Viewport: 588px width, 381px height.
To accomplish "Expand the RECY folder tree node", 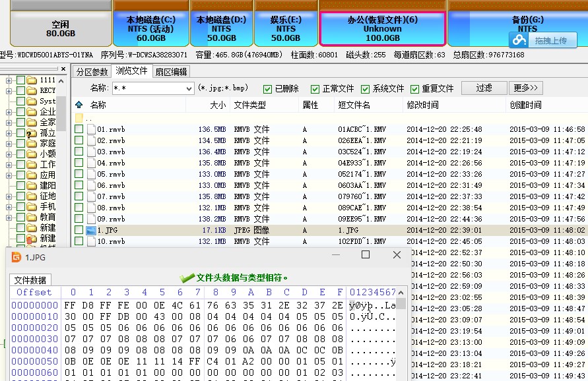I will coord(9,91).
